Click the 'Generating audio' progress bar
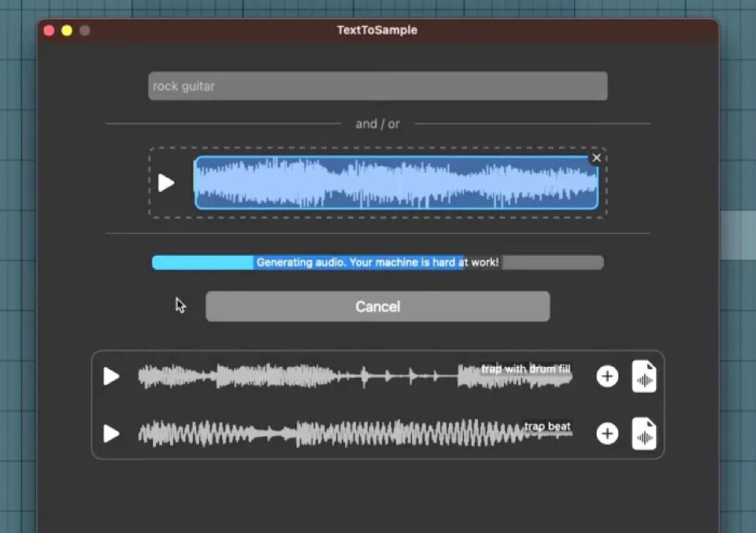 pyautogui.click(x=377, y=262)
